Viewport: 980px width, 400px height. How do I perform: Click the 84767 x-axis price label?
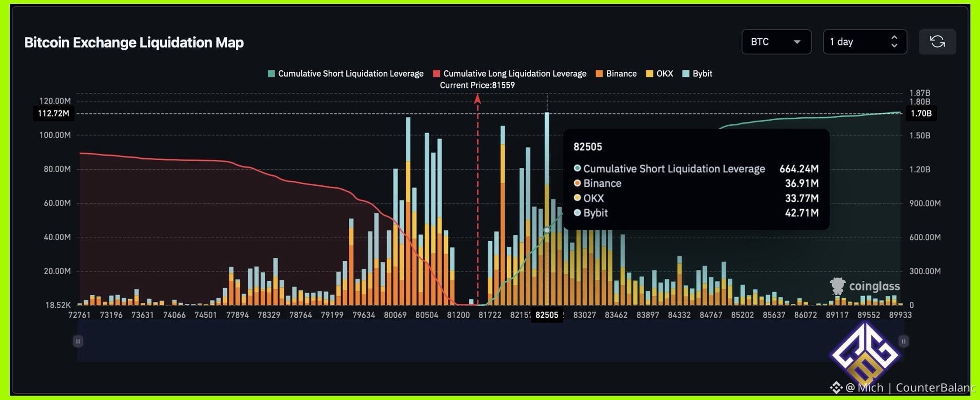click(711, 315)
